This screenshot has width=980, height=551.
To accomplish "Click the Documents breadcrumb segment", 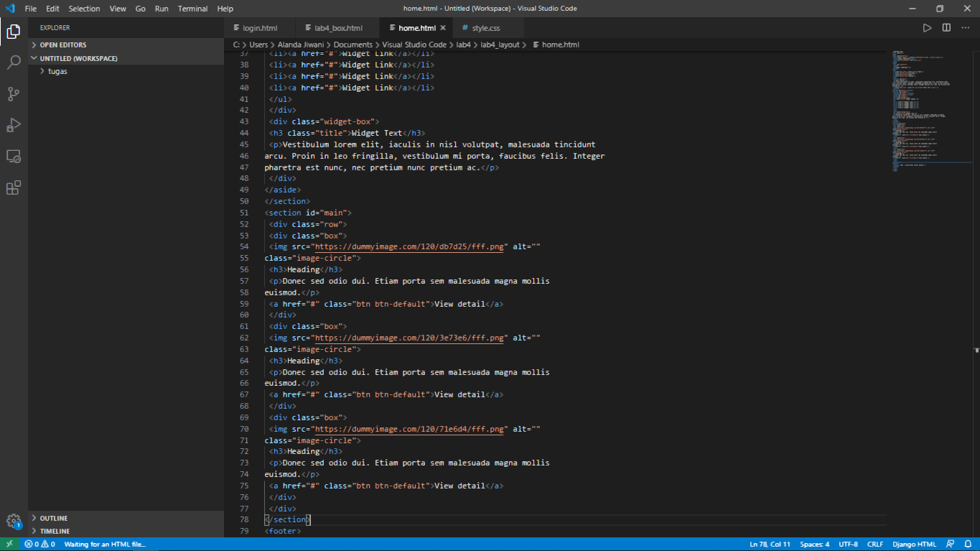I will click(x=353, y=45).
